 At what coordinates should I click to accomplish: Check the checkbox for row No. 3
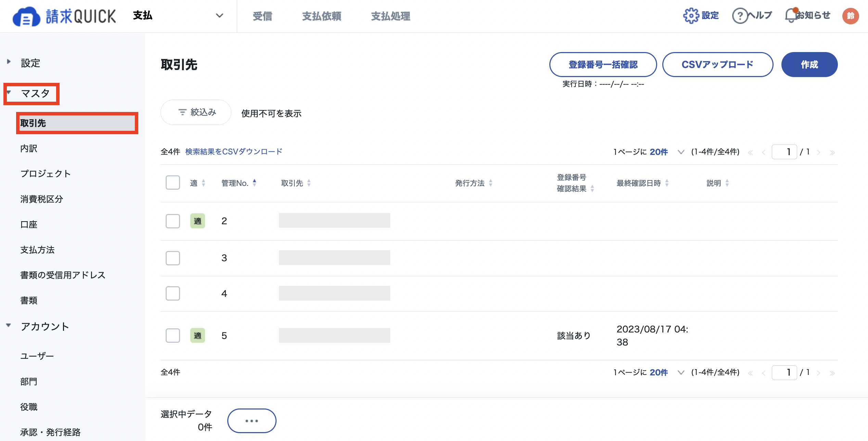(173, 258)
